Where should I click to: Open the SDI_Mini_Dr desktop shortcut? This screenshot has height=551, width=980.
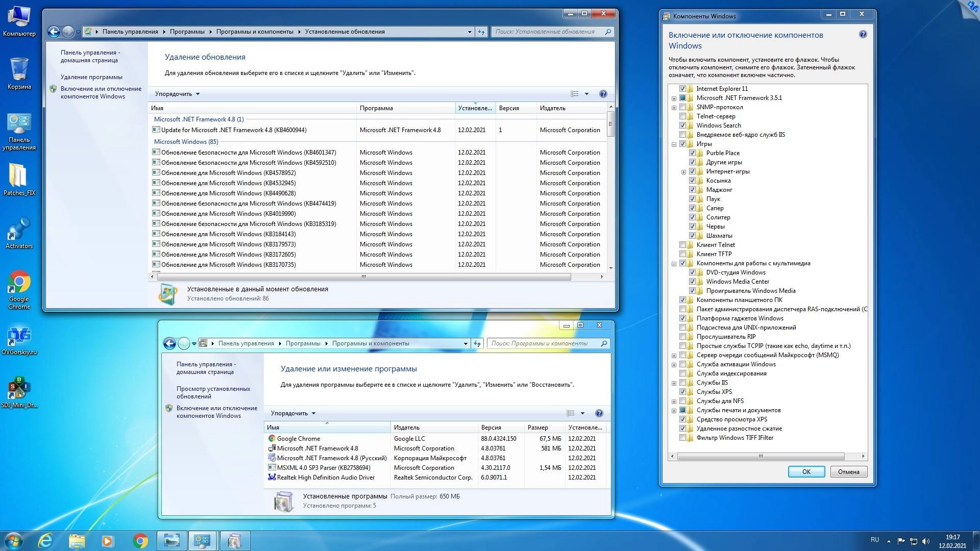pos(19,392)
